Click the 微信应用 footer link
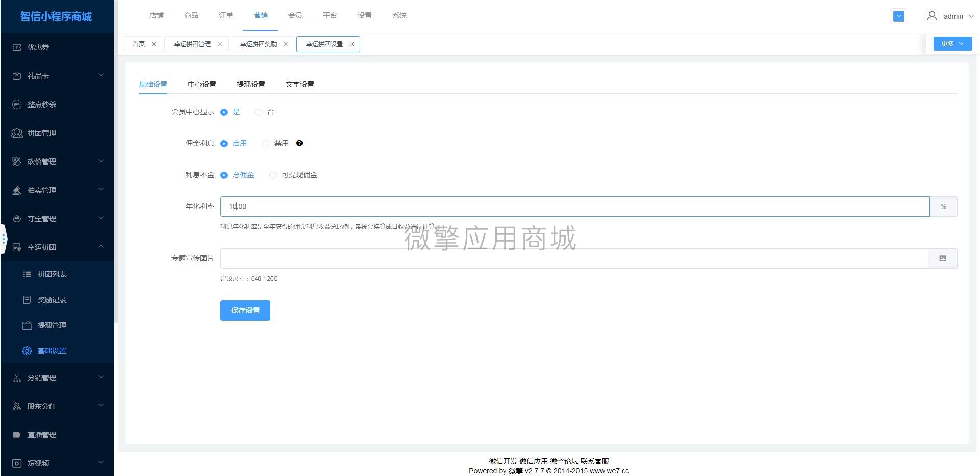 534,462
